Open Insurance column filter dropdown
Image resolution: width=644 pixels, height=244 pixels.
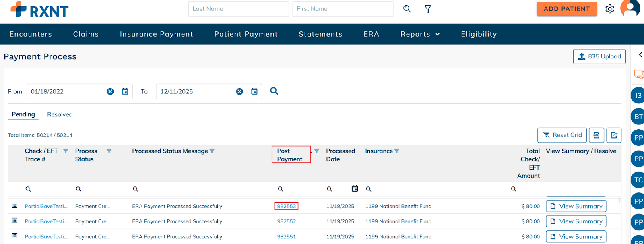(x=397, y=151)
